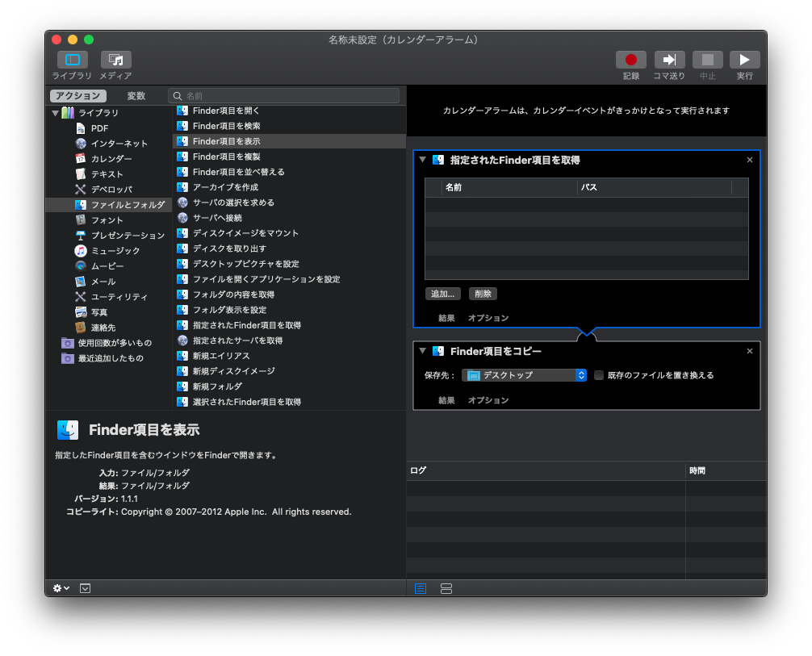
Task: Click the ライブラリ toolbar icon
Action: pos(72,61)
